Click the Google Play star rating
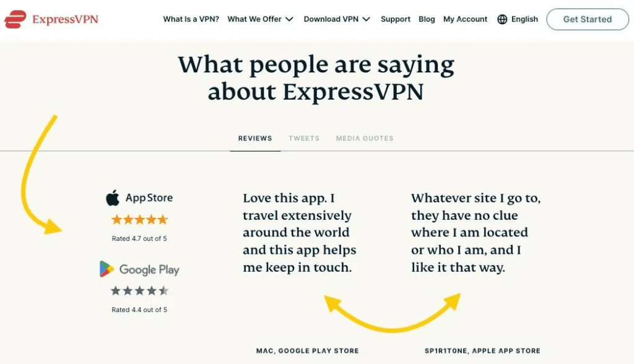The width and height of the screenshot is (634, 364). tap(139, 291)
